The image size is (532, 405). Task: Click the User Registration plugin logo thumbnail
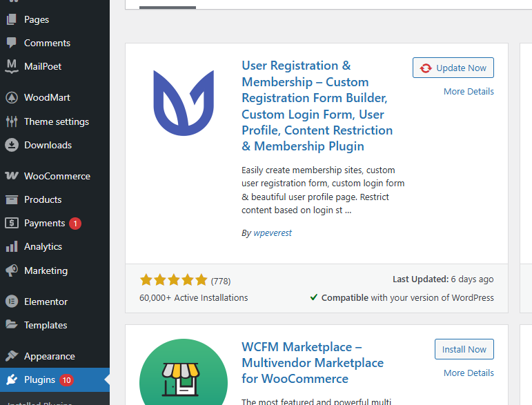[x=184, y=102]
